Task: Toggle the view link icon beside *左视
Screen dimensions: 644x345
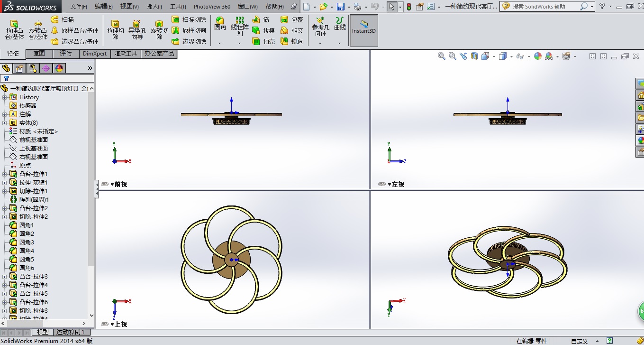Action: pyautogui.click(x=381, y=184)
